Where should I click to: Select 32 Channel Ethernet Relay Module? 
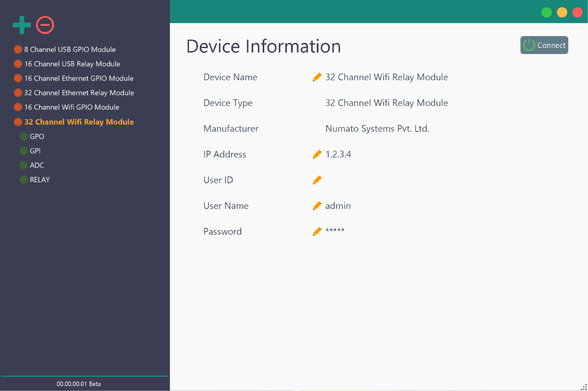click(x=79, y=93)
